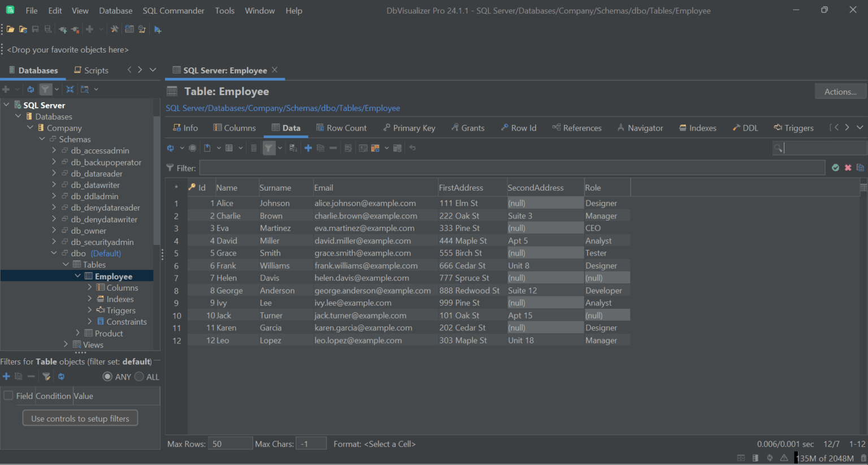Viewport: 868px width, 465px height.
Task: Reload grid data with the refresh icon
Action: [171, 148]
